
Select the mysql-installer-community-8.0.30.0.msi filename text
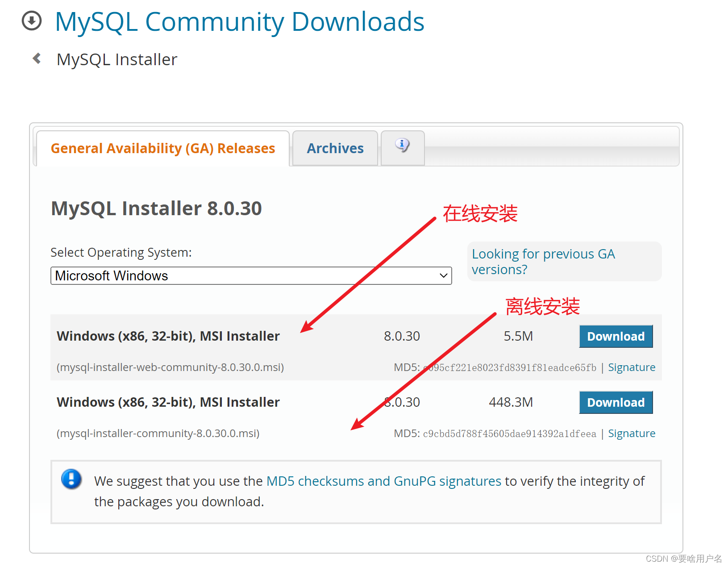tap(158, 433)
